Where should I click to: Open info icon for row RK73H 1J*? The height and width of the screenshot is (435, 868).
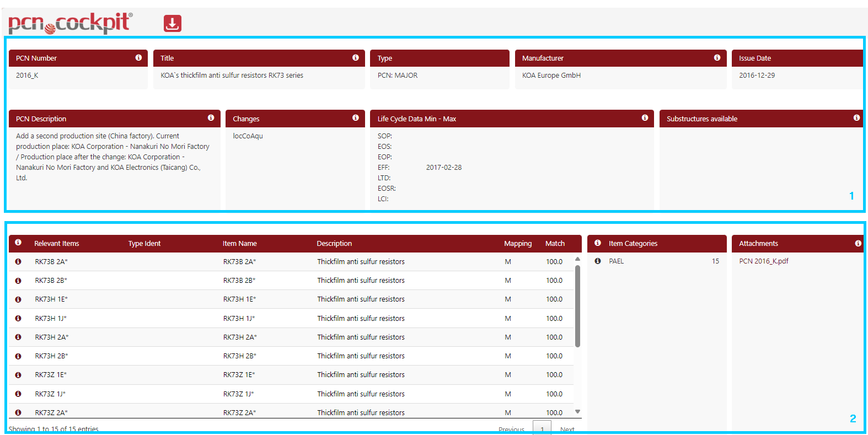tap(18, 318)
